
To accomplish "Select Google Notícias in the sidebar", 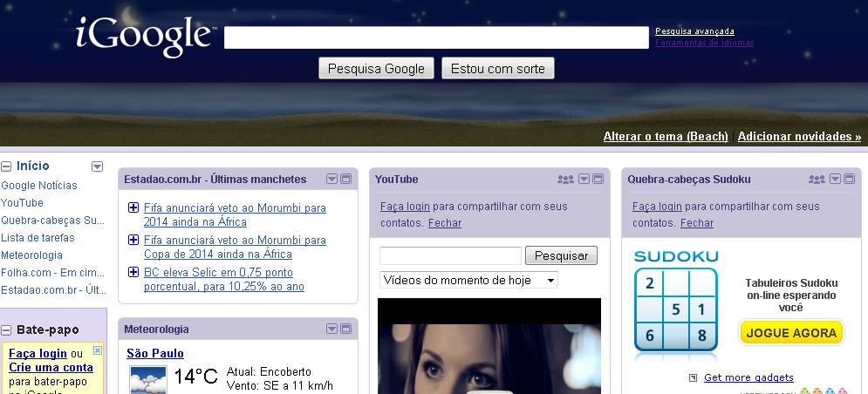I will (x=39, y=186).
